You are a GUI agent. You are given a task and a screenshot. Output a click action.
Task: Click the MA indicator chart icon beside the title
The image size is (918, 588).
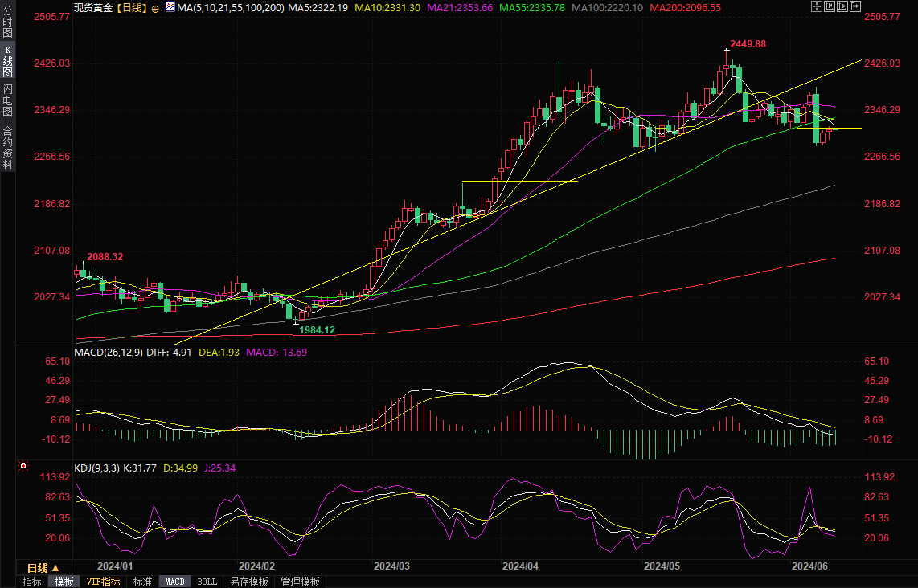[169, 7]
